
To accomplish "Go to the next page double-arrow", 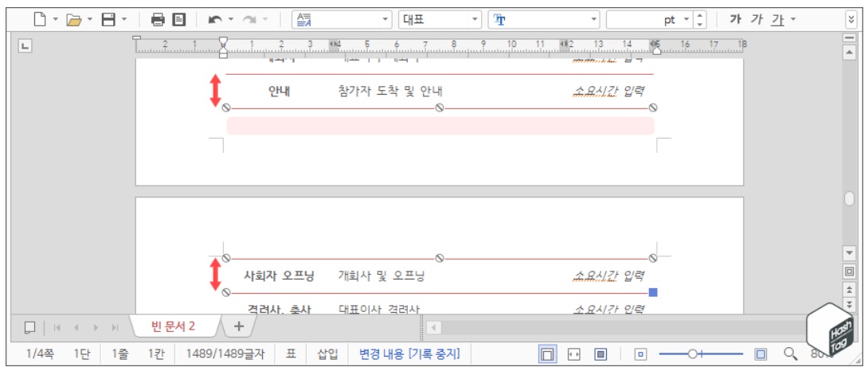I will click(849, 304).
